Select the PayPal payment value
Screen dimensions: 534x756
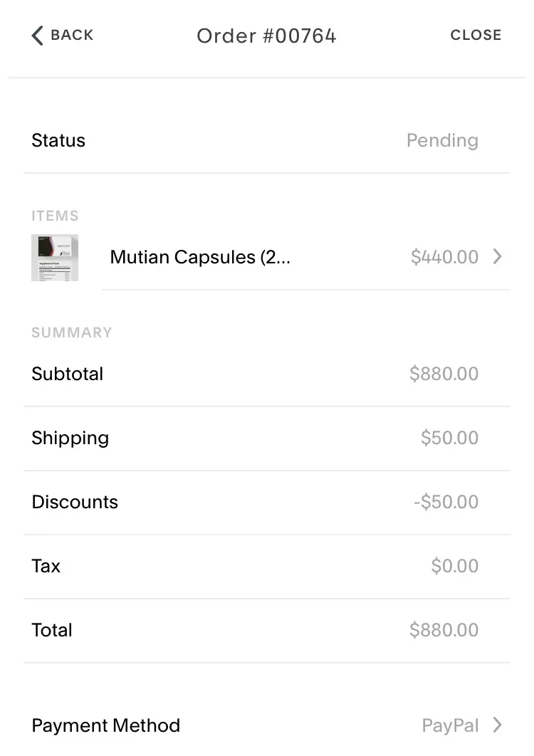point(450,725)
